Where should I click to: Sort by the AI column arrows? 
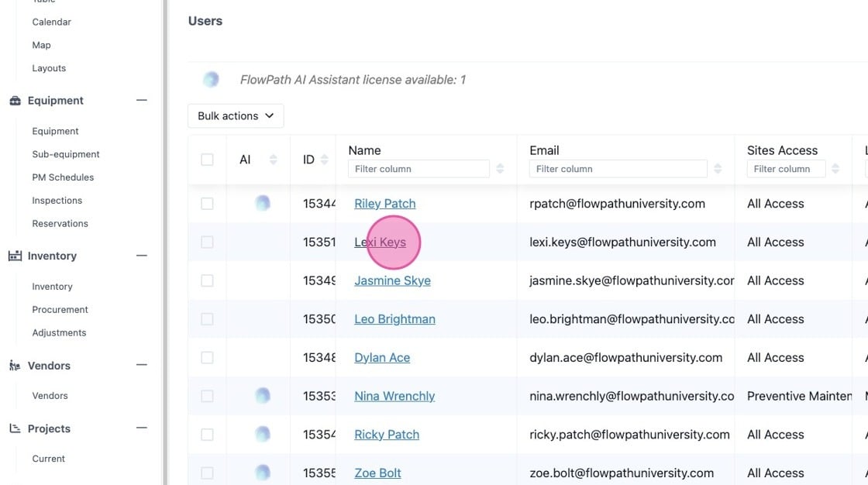pos(273,160)
